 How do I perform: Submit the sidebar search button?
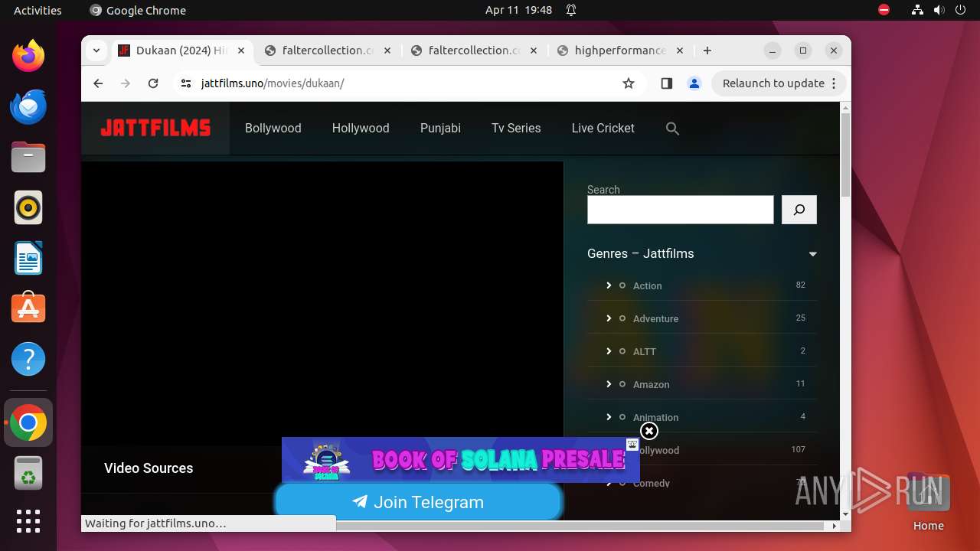pyautogui.click(x=799, y=210)
